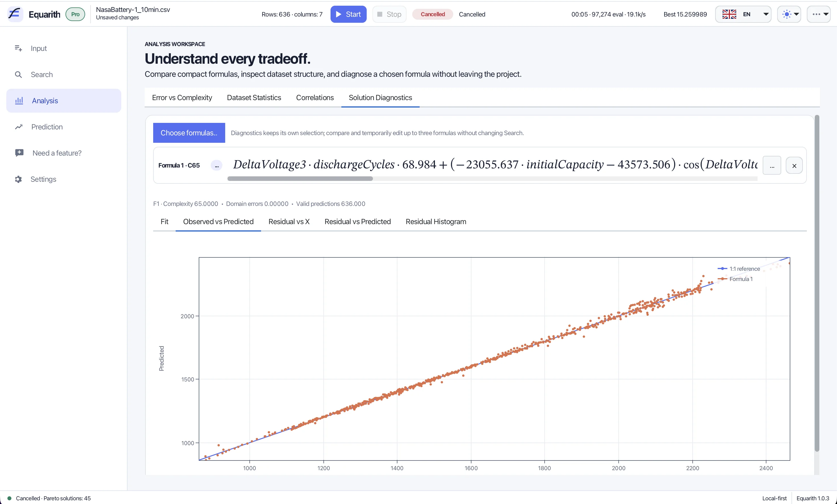Select Observed vs Predicted tab

click(x=218, y=222)
